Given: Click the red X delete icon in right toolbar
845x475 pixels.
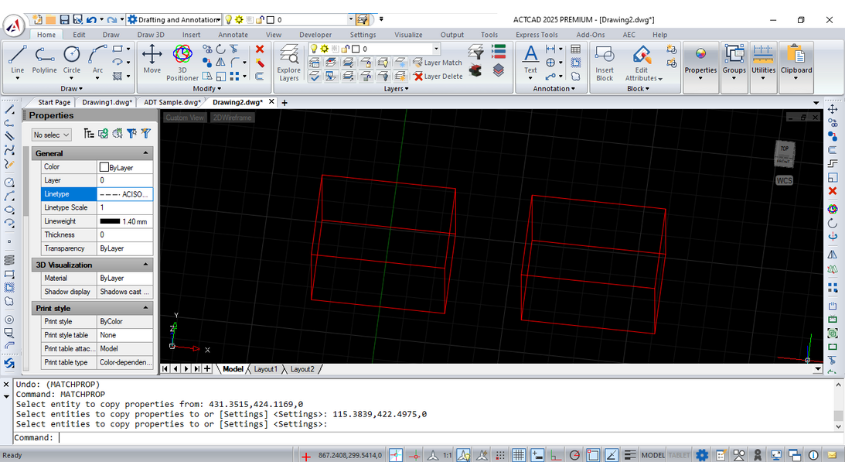Looking at the screenshot, I should [x=833, y=191].
